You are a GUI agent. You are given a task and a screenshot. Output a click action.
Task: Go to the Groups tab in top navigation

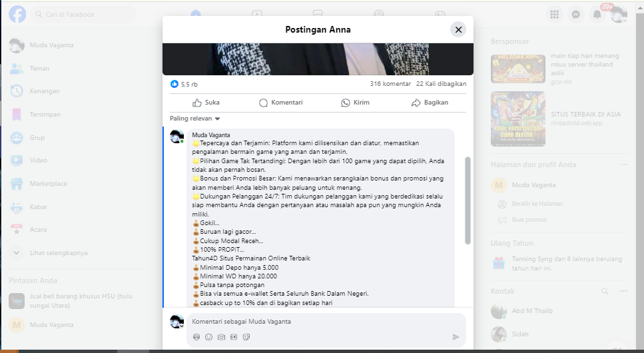(379, 13)
